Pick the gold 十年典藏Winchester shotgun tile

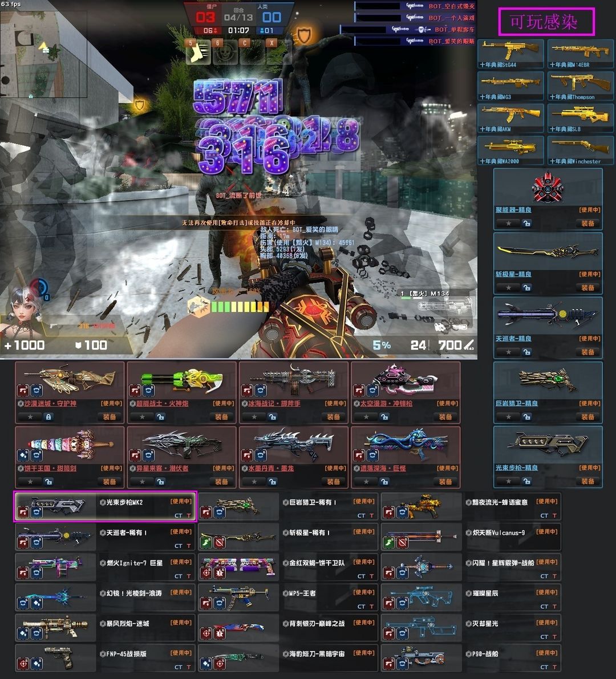tap(579, 150)
